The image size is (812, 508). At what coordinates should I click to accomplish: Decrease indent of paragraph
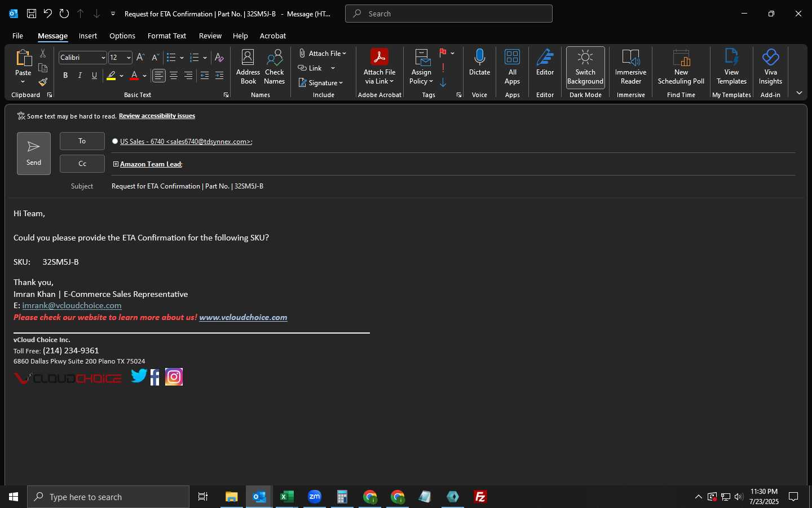pos(205,76)
